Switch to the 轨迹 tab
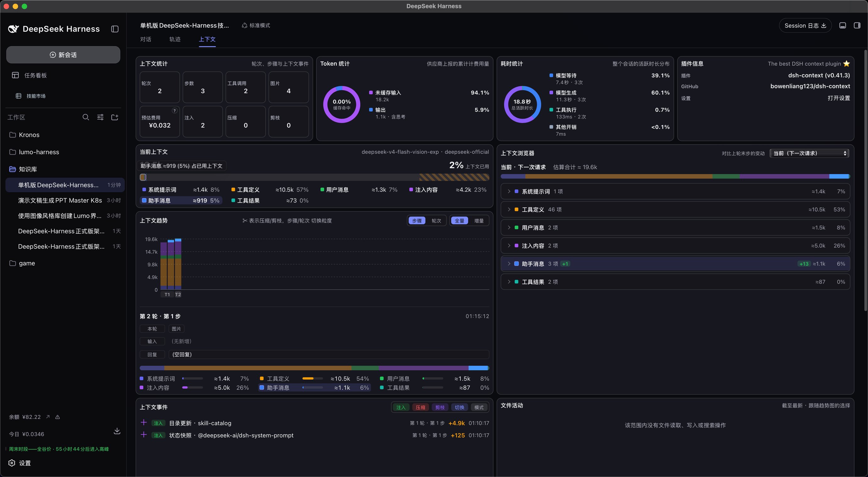This screenshot has height=477, width=868. pos(175,39)
